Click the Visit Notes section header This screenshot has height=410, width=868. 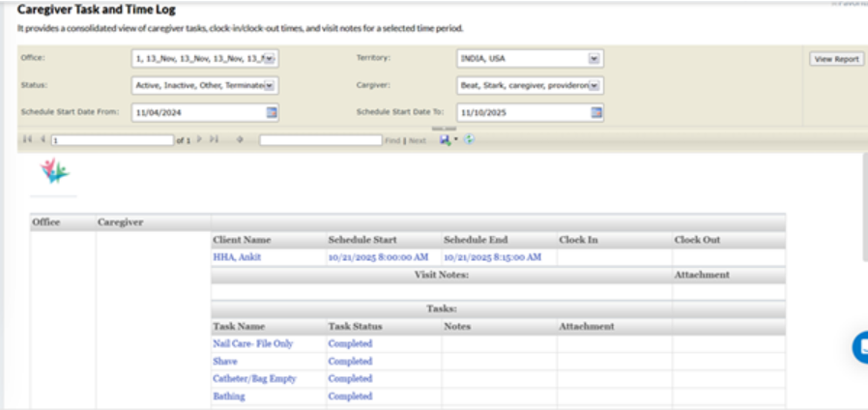tap(442, 275)
